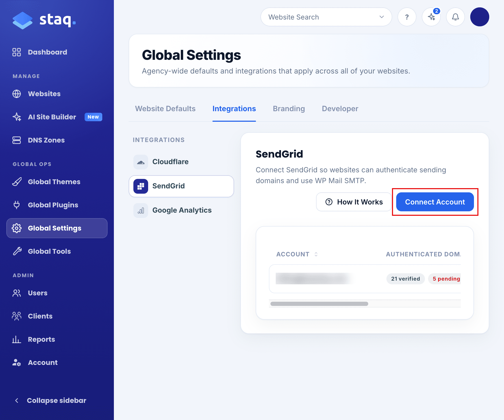Click the Users icon in sidebar
Screen dimensions: 504x420
(17, 293)
